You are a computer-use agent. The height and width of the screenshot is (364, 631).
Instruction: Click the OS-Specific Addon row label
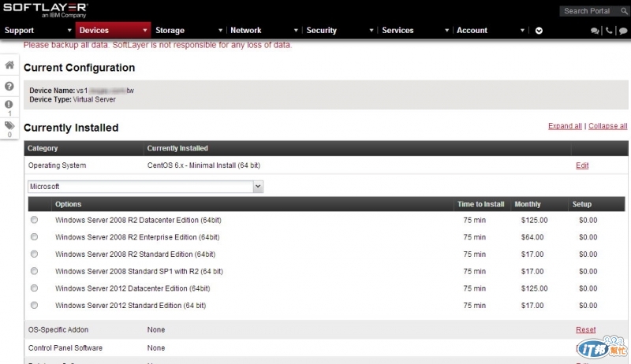58,330
